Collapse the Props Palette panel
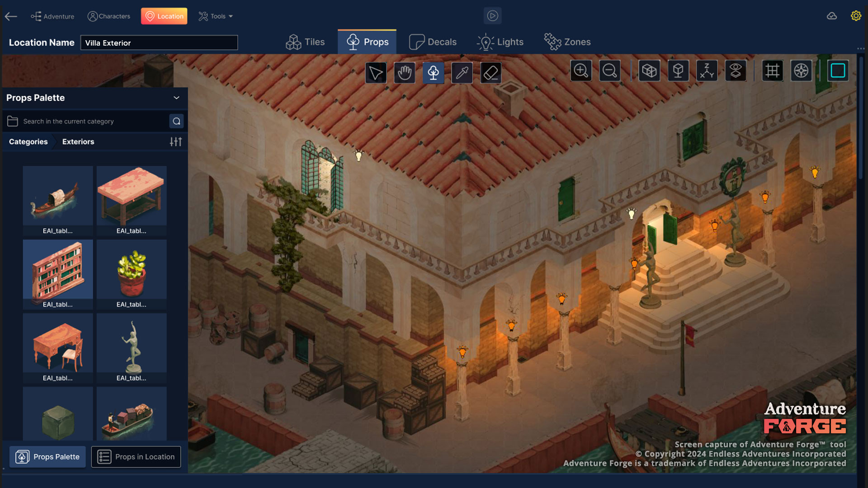This screenshot has width=868, height=488. tap(176, 98)
